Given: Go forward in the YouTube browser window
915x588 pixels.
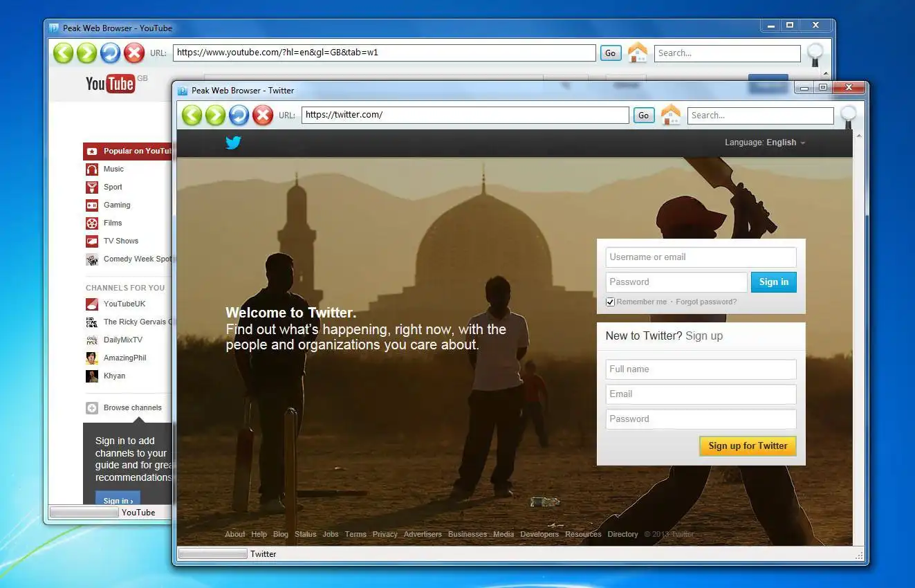Looking at the screenshot, I should coord(87,53).
